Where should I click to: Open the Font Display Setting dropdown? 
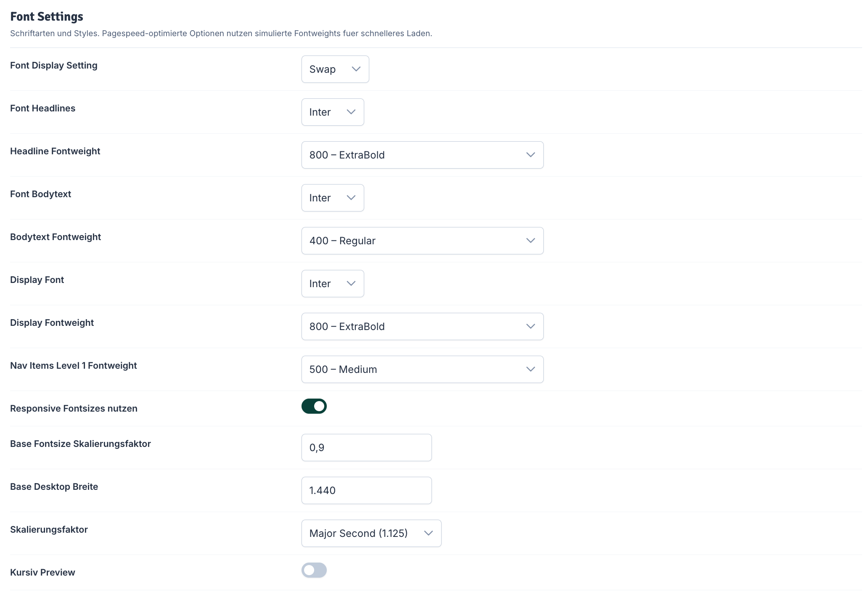335,69
